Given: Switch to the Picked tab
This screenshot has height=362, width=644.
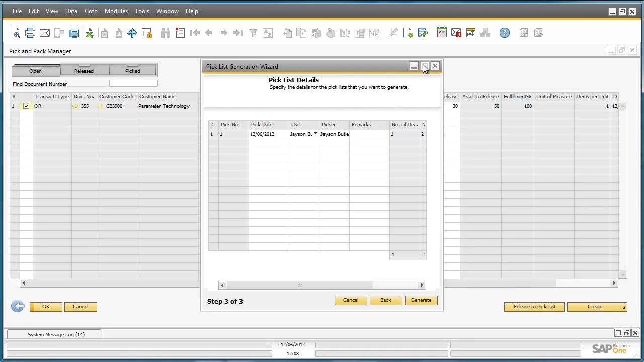Looking at the screenshot, I should pos(133,70).
